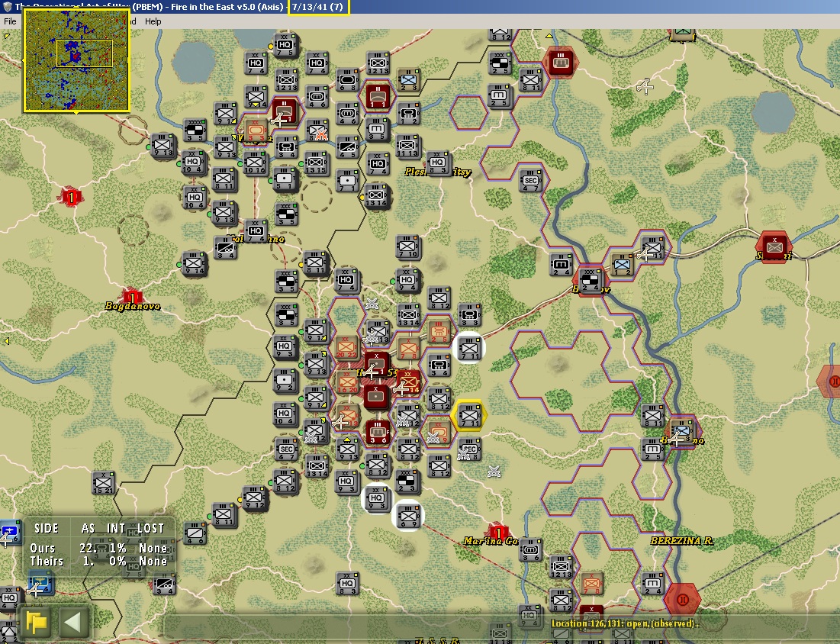840x644 pixels.
Task: Select the yellow-highlighted 7-11 infantry unit
Action: (x=469, y=415)
